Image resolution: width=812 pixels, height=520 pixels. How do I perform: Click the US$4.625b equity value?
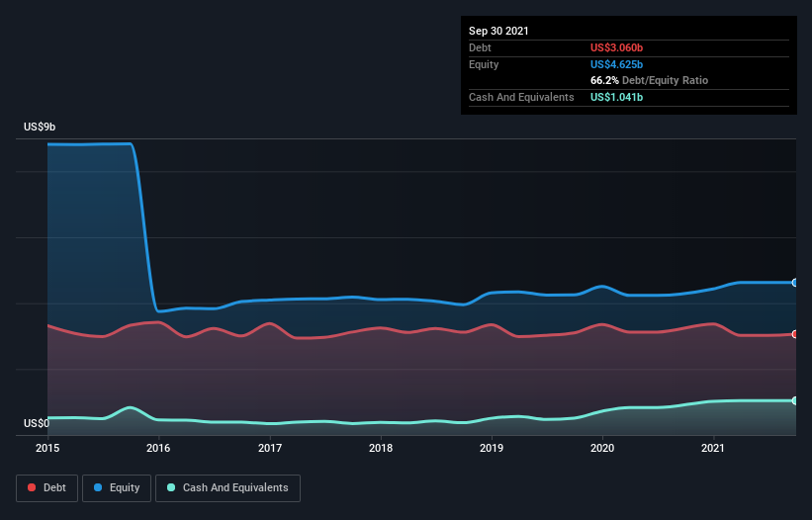tap(616, 64)
